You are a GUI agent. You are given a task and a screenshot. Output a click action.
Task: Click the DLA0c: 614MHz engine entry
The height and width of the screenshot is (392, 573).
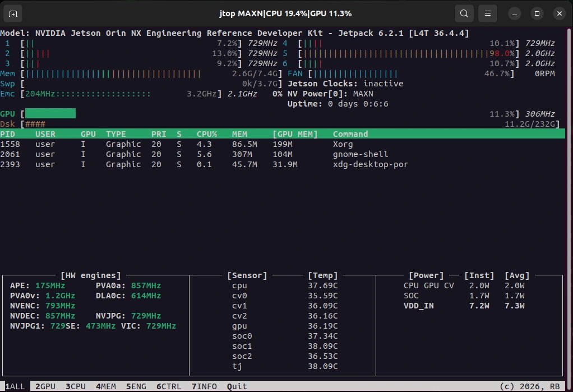point(128,296)
